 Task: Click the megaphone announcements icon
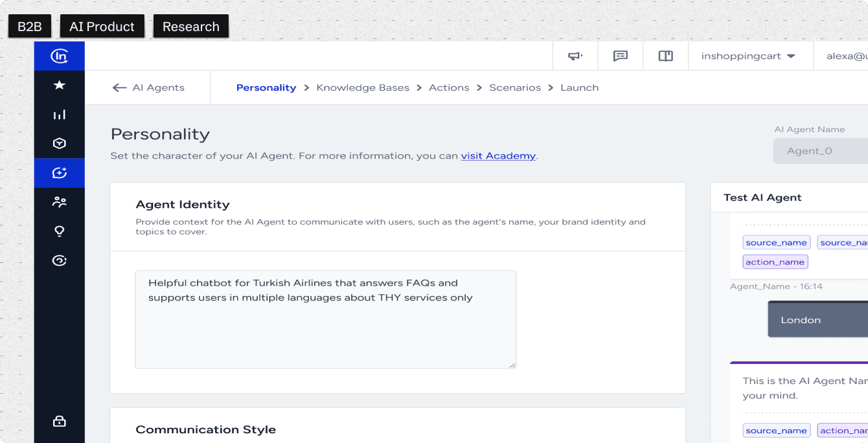point(575,56)
